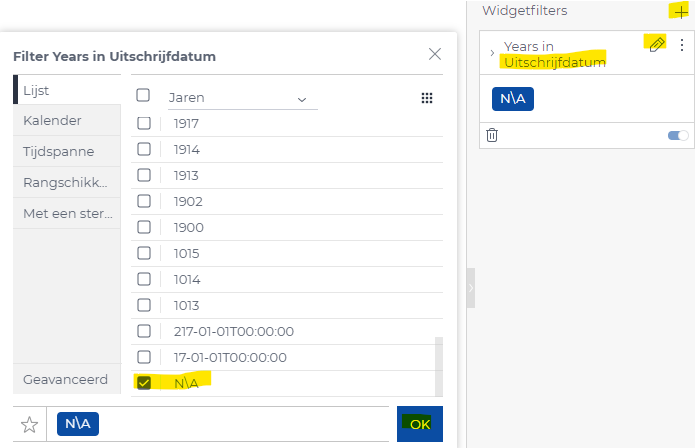The height and width of the screenshot is (448, 695).
Task: Open the grid dots options icon
Action: (x=427, y=98)
